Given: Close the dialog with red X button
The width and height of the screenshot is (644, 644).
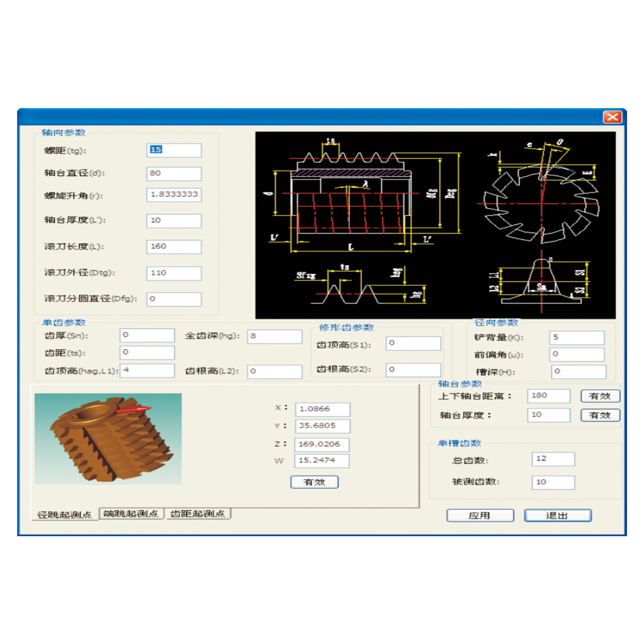Looking at the screenshot, I should click(612, 117).
